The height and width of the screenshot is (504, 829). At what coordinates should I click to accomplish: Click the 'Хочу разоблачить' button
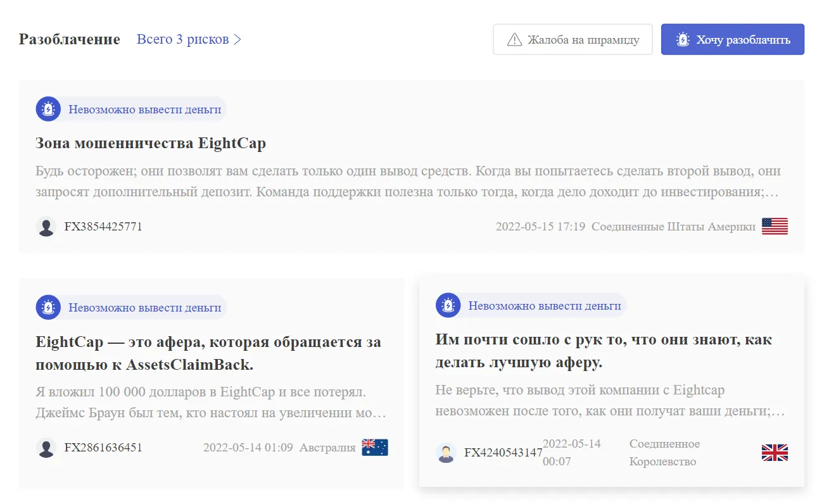tap(733, 39)
